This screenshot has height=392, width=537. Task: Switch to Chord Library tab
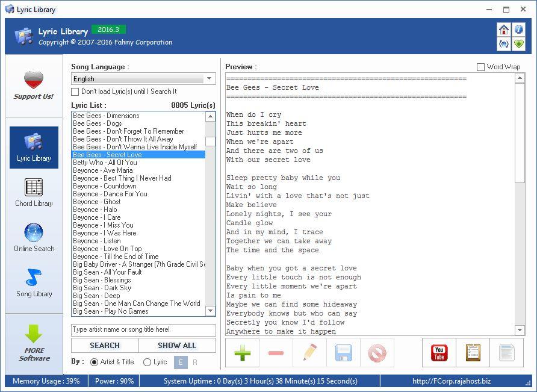34,193
